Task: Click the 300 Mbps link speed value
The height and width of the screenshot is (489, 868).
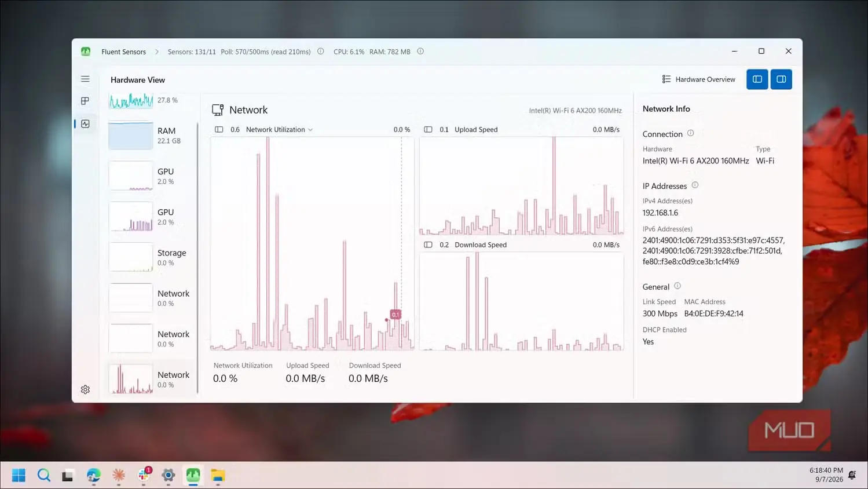Action: (660, 313)
